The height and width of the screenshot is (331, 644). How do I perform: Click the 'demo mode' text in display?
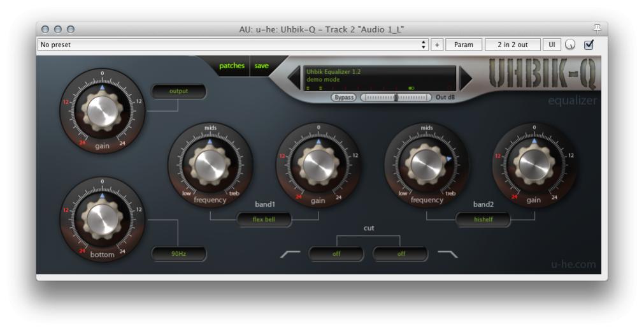click(x=323, y=79)
